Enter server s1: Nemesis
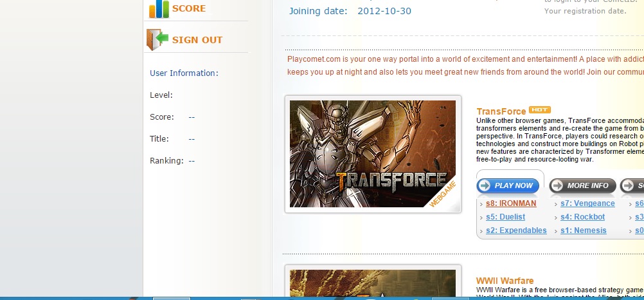This screenshot has width=644, height=300. point(583,230)
